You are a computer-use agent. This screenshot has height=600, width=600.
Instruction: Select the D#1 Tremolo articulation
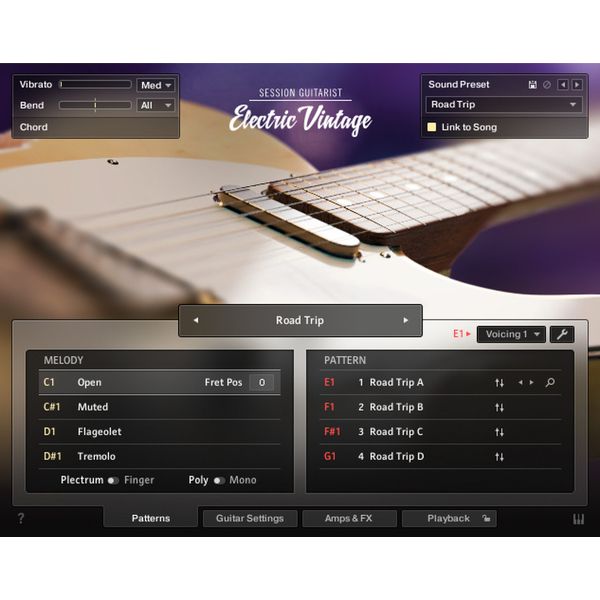[x=160, y=457]
